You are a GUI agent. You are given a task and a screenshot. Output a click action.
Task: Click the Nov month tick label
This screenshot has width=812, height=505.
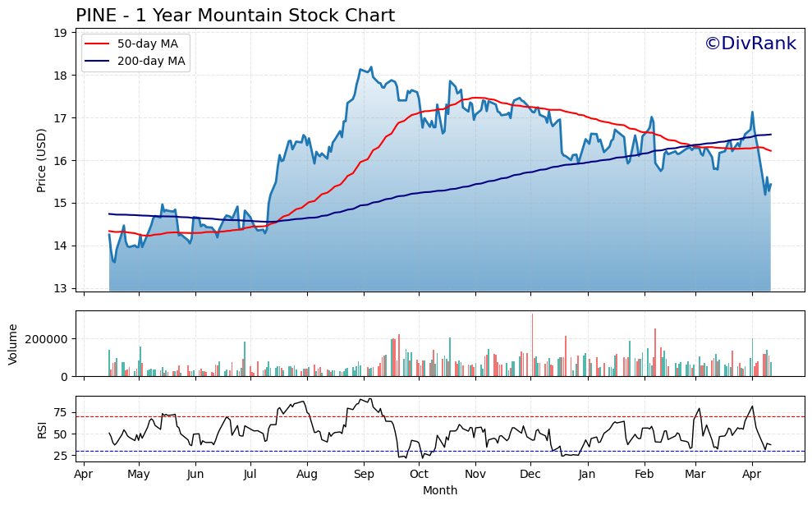tap(475, 475)
